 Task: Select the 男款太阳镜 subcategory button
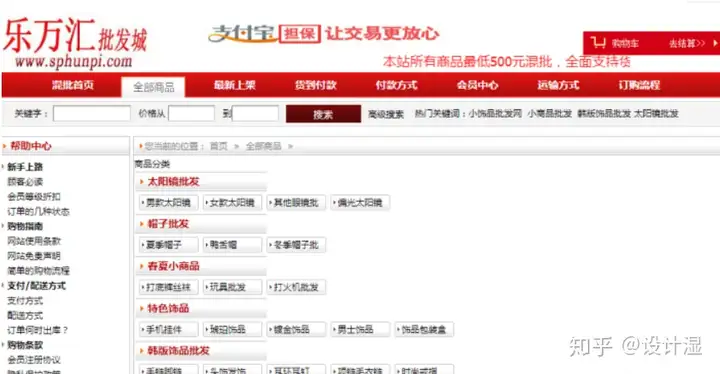click(x=169, y=203)
